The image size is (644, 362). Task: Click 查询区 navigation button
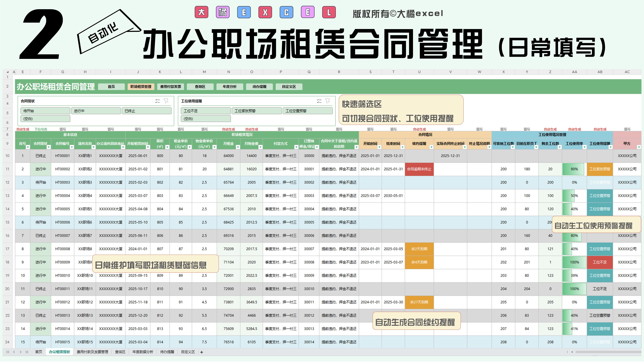point(200,87)
